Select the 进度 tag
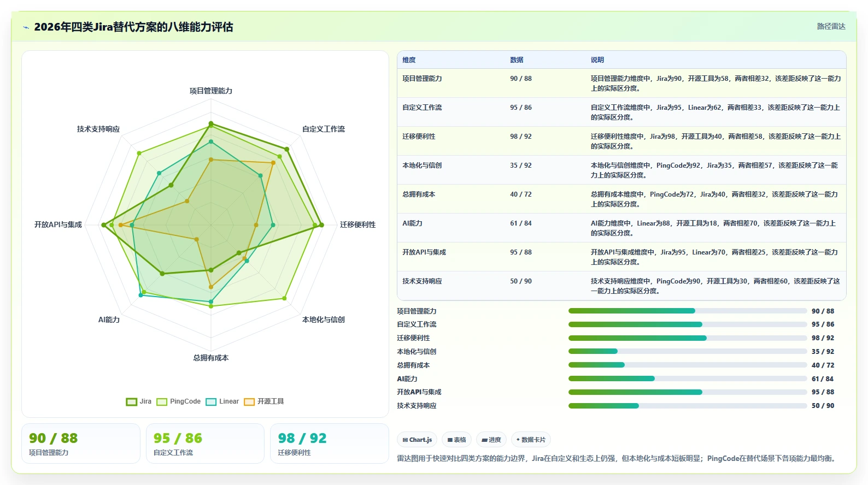This screenshot has height=485, width=868. pyautogui.click(x=491, y=440)
